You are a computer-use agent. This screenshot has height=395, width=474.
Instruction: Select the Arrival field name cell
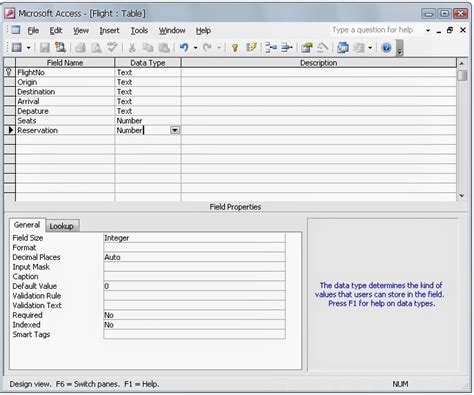(x=65, y=101)
